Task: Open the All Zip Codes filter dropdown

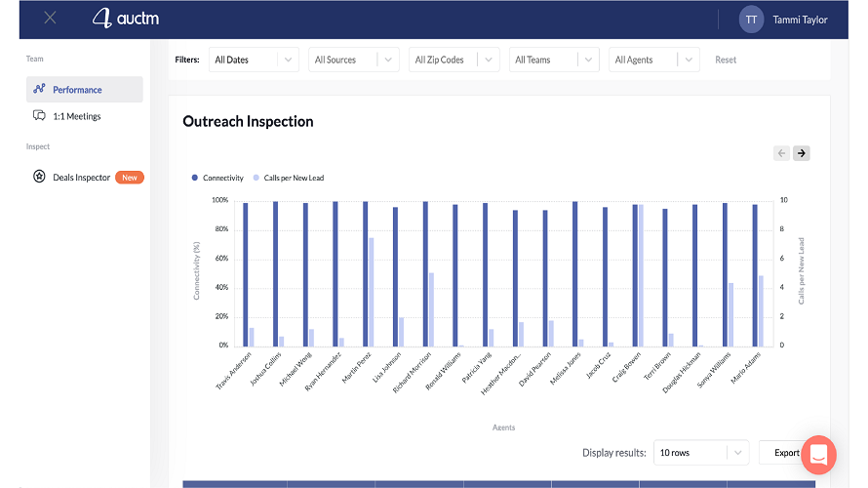Action: point(454,60)
